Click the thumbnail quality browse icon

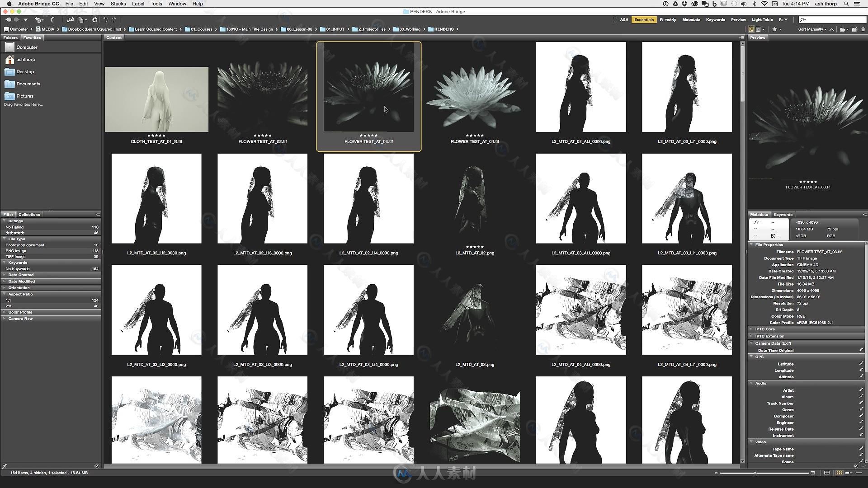pos(751,29)
